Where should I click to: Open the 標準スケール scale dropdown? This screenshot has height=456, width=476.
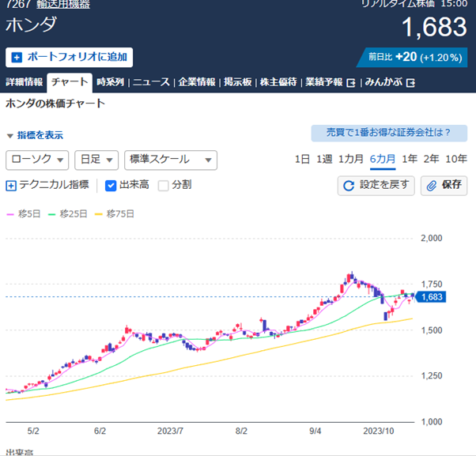(x=171, y=160)
